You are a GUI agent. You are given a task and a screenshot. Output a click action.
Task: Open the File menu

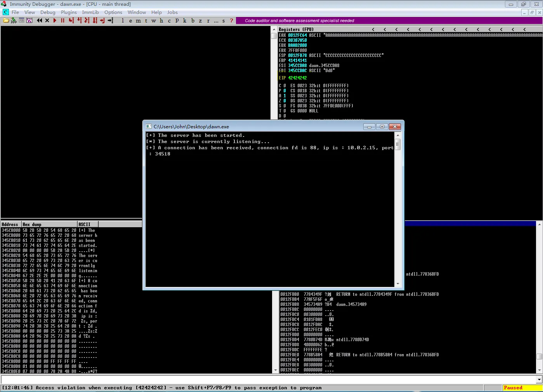pyautogui.click(x=15, y=12)
